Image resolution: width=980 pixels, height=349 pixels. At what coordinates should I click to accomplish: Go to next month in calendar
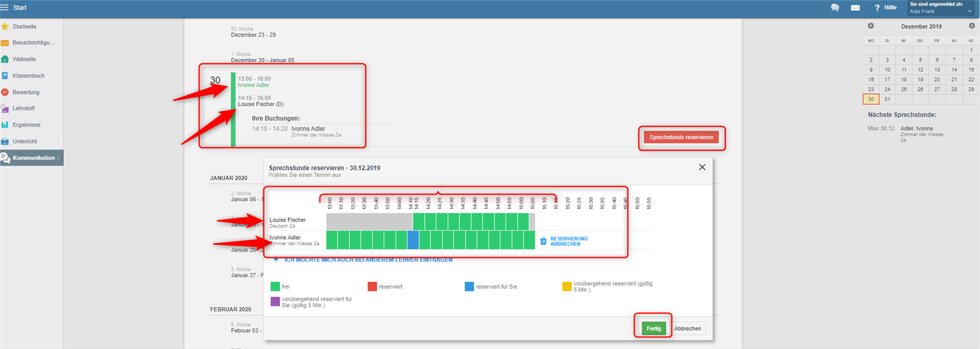pyautogui.click(x=972, y=26)
